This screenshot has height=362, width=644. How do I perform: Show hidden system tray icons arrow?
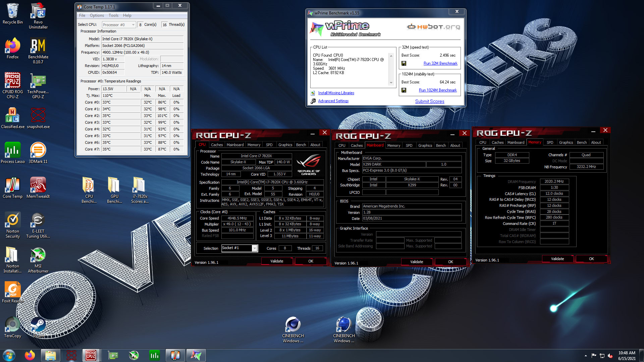click(x=586, y=356)
